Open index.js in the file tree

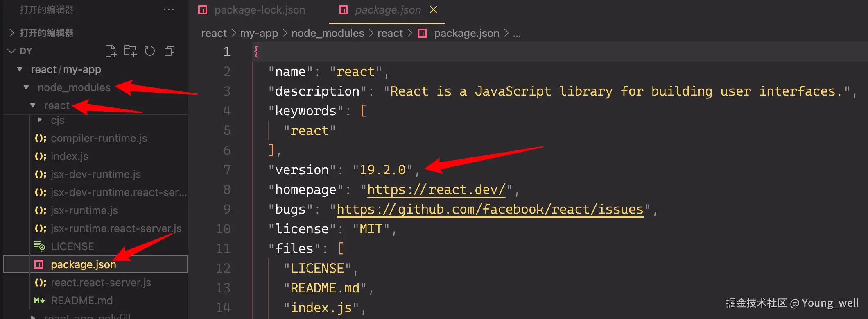[x=69, y=156]
